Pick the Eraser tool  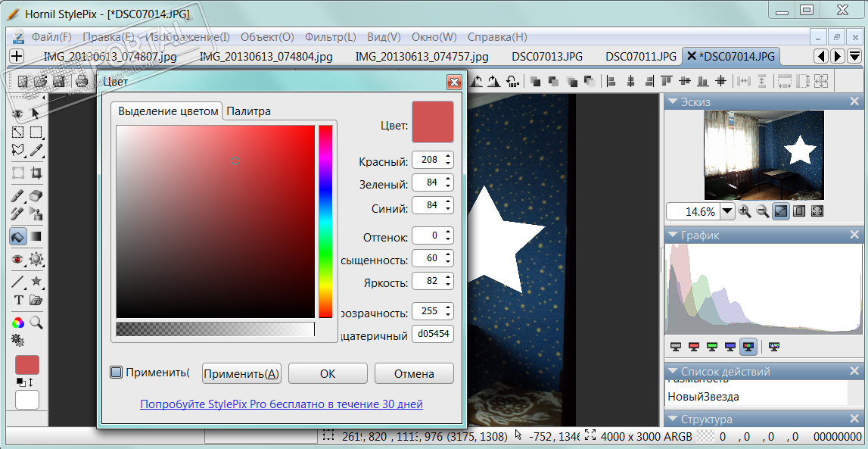click(x=36, y=196)
